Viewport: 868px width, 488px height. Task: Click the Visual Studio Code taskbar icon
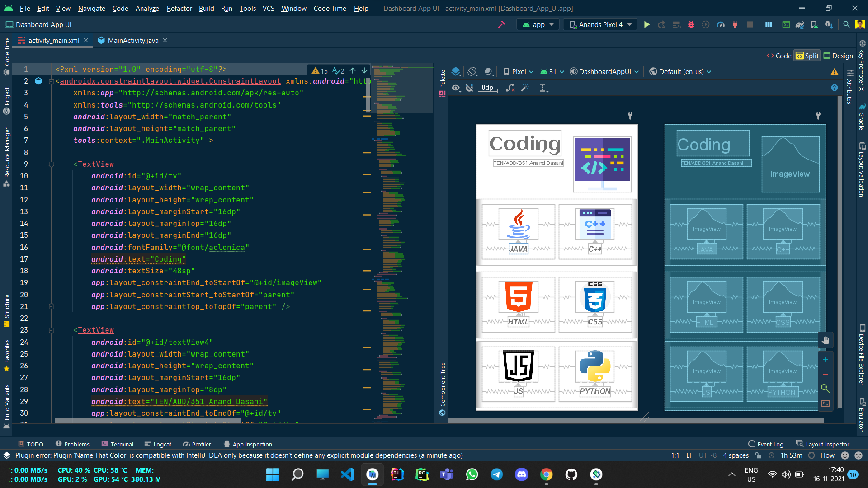coord(348,474)
